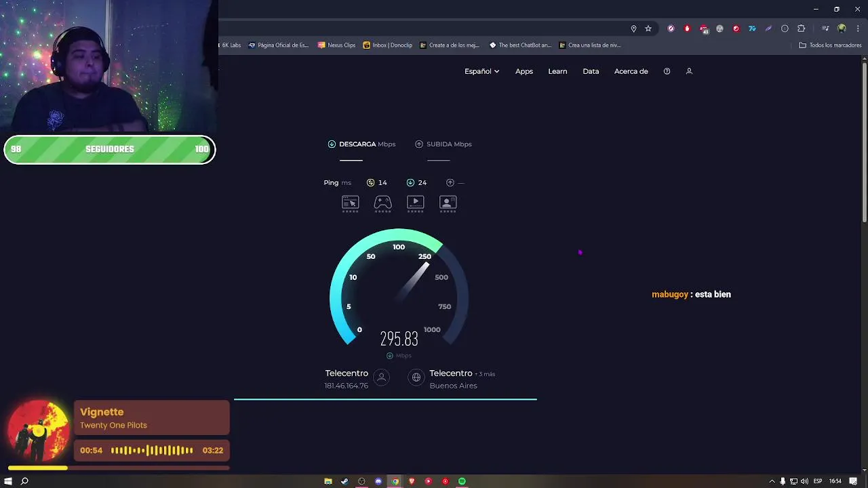The width and height of the screenshot is (868, 488).
Task: Open the 6K Labs bookmark
Action: pos(231,45)
